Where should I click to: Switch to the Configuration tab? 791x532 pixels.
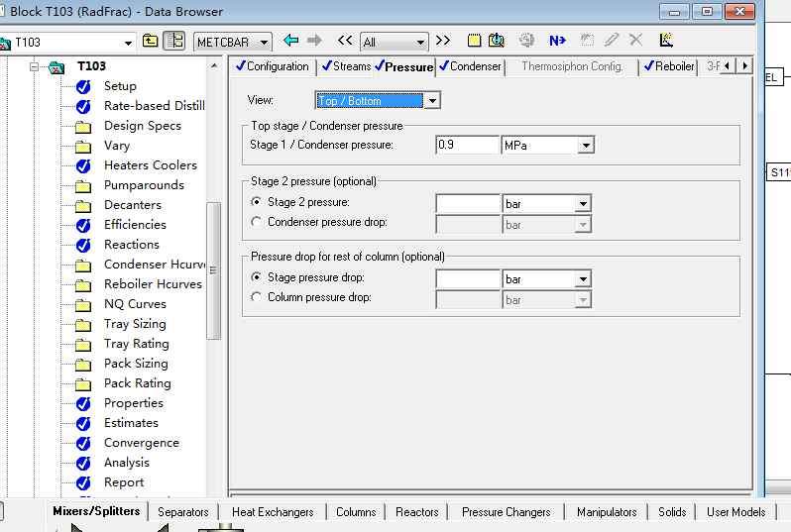[x=273, y=66]
